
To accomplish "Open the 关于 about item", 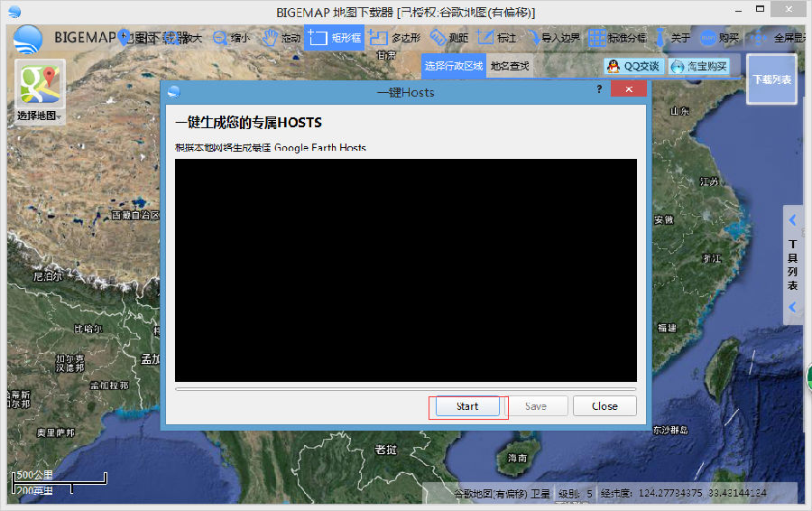I will [673, 38].
